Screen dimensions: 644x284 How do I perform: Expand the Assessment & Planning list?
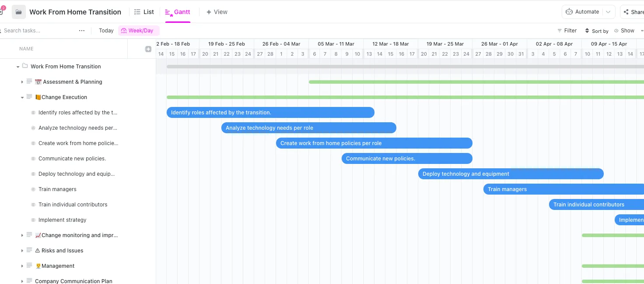coord(22,82)
